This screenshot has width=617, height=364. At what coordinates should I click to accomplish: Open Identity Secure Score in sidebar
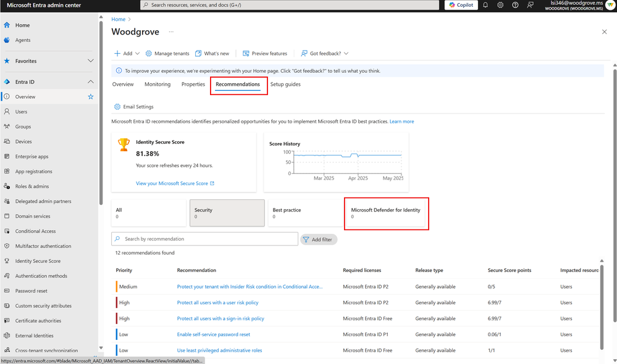click(x=38, y=261)
